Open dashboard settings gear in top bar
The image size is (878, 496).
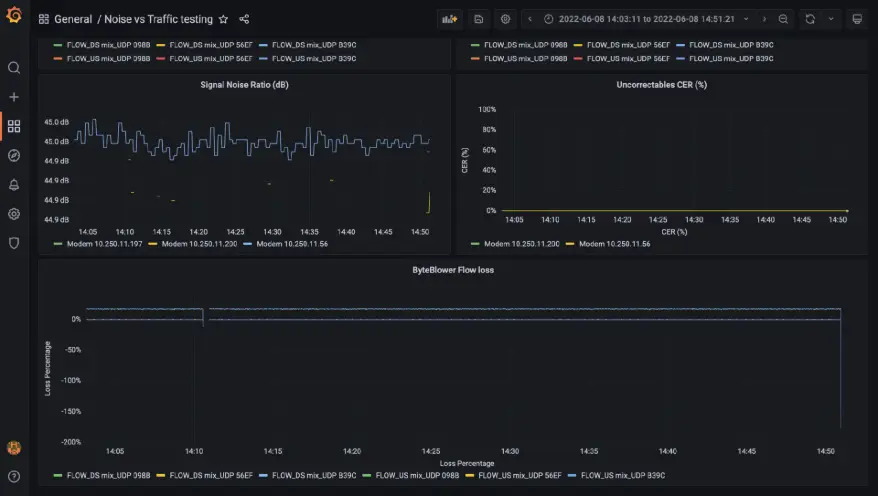[x=506, y=19]
